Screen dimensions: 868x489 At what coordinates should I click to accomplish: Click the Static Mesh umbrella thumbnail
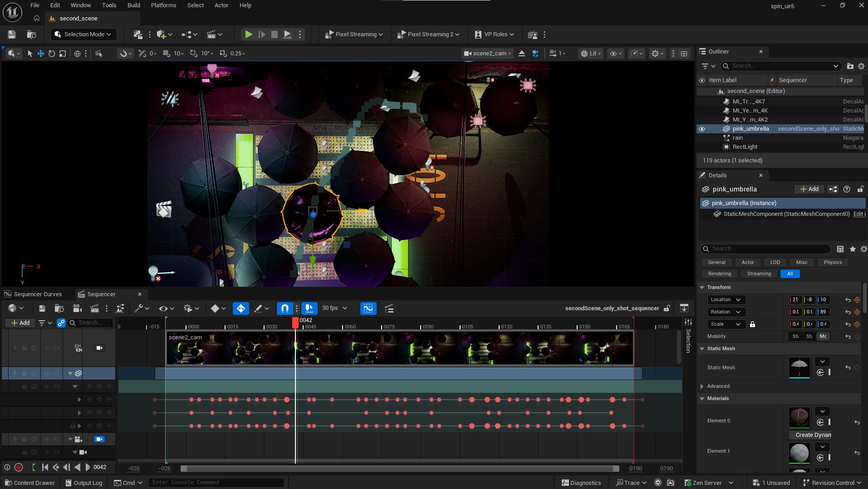tap(799, 368)
